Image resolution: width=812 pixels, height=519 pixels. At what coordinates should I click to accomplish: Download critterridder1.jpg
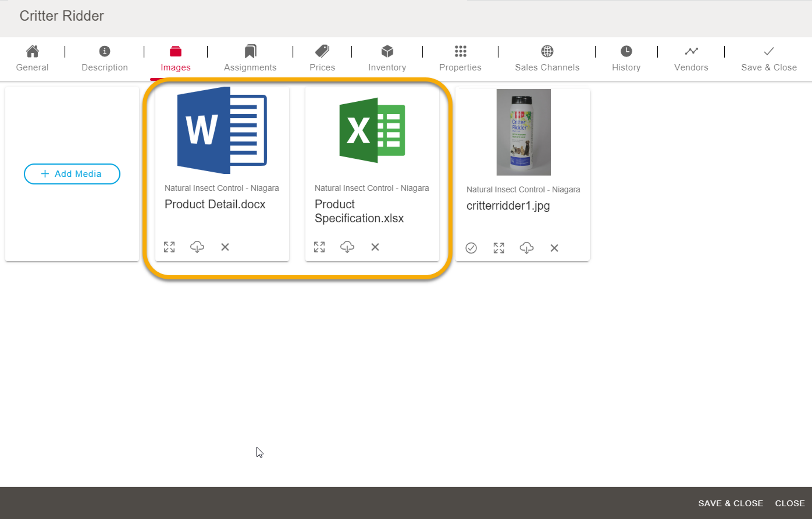pyautogui.click(x=526, y=248)
